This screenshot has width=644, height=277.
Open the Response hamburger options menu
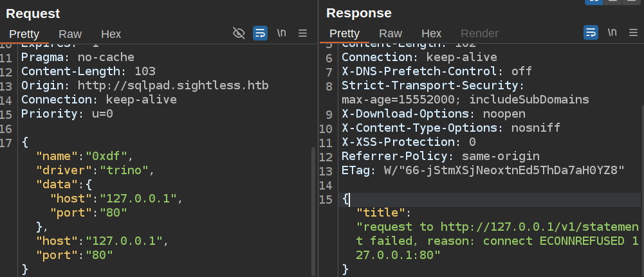point(633,33)
